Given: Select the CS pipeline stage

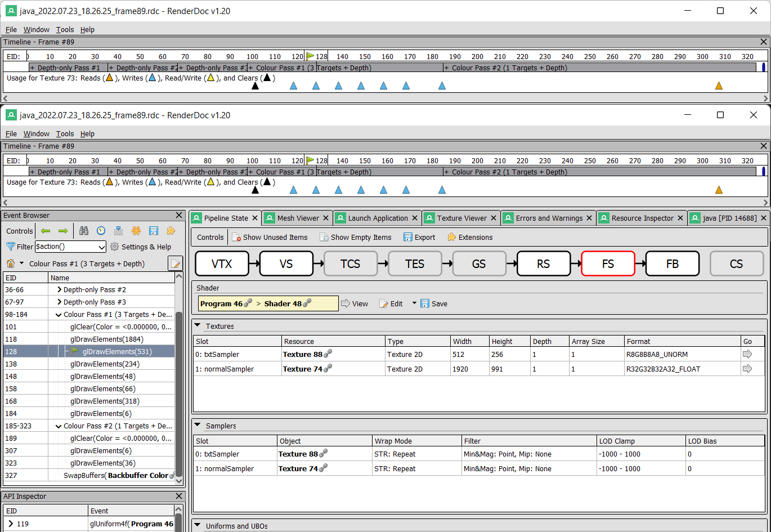Looking at the screenshot, I should (x=736, y=263).
